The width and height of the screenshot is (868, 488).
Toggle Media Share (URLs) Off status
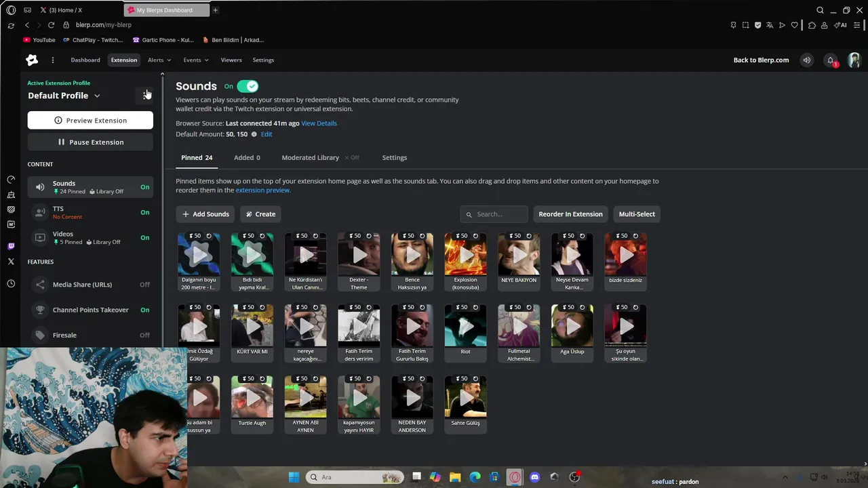coord(144,285)
